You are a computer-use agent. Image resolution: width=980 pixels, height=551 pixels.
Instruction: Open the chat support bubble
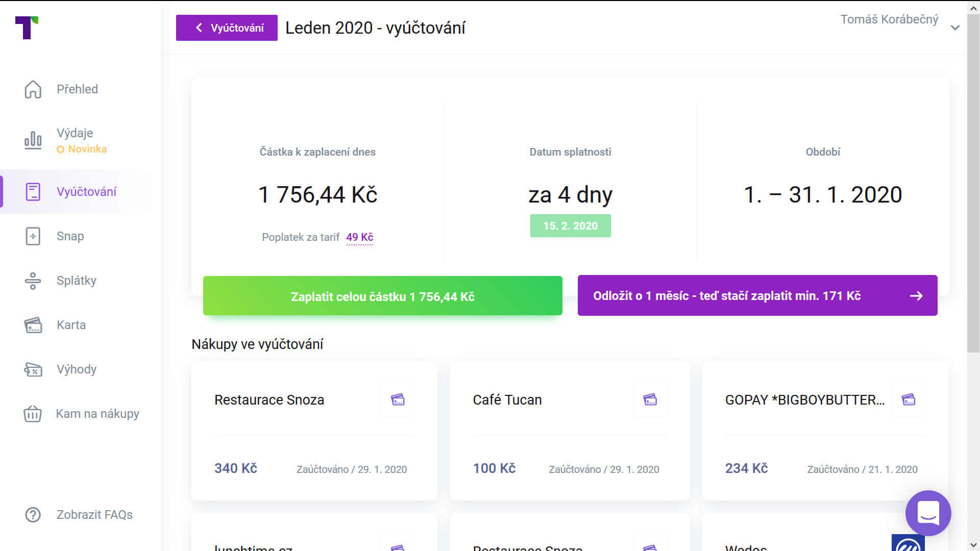click(x=928, y=513)
